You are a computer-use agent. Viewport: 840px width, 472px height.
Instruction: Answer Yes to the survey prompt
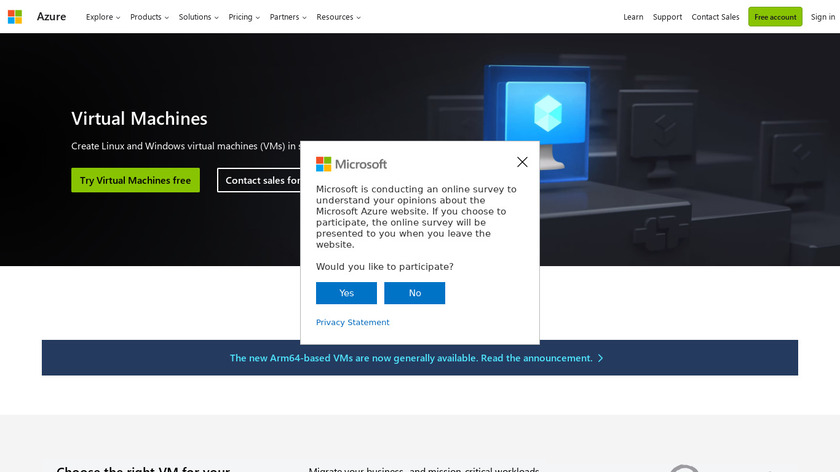(x=346, y=293)
